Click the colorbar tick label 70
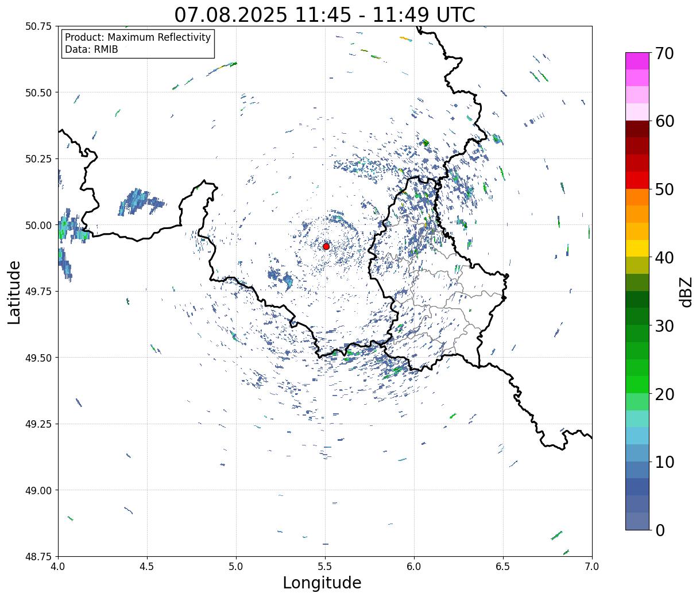 [x=664, y=53]
